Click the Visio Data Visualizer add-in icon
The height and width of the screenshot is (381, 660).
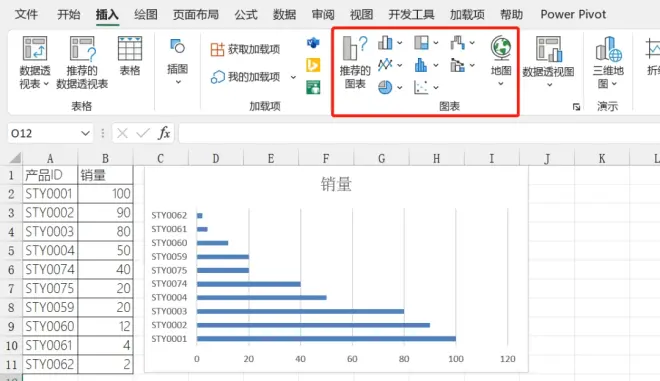pyautogui.click(x=313, y=43)
